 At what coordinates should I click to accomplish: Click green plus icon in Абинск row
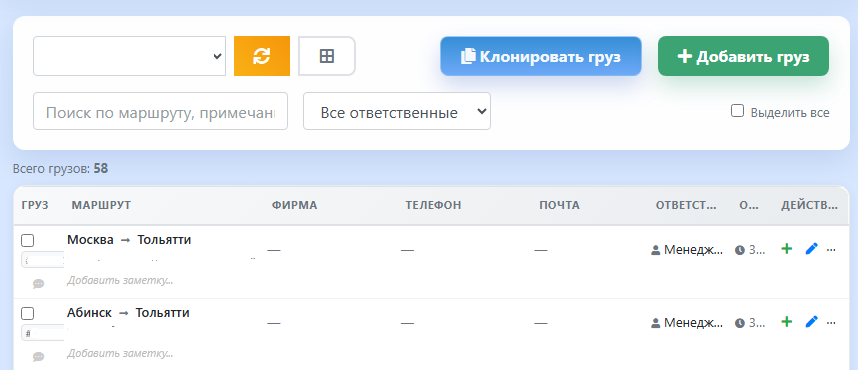tap(786, 322)
